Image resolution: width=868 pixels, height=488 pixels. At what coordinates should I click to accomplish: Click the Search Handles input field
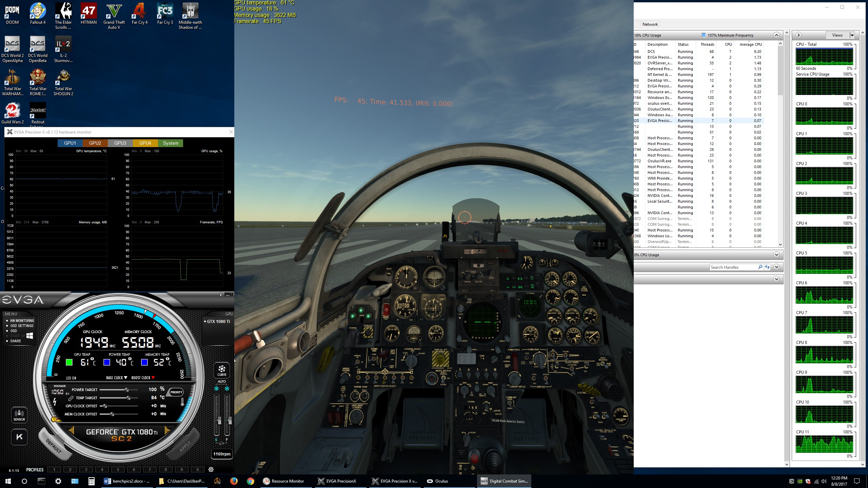[x=733, y=267]
